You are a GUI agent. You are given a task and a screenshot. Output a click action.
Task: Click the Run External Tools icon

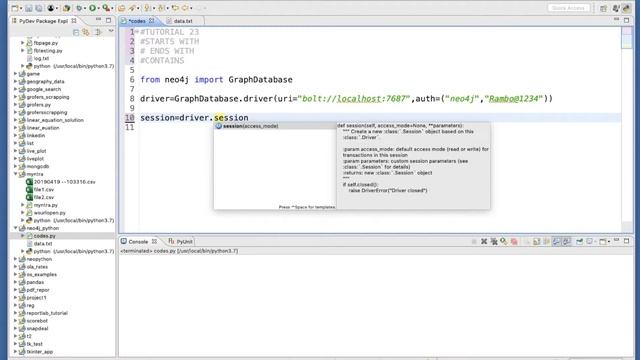click(106, 8)
